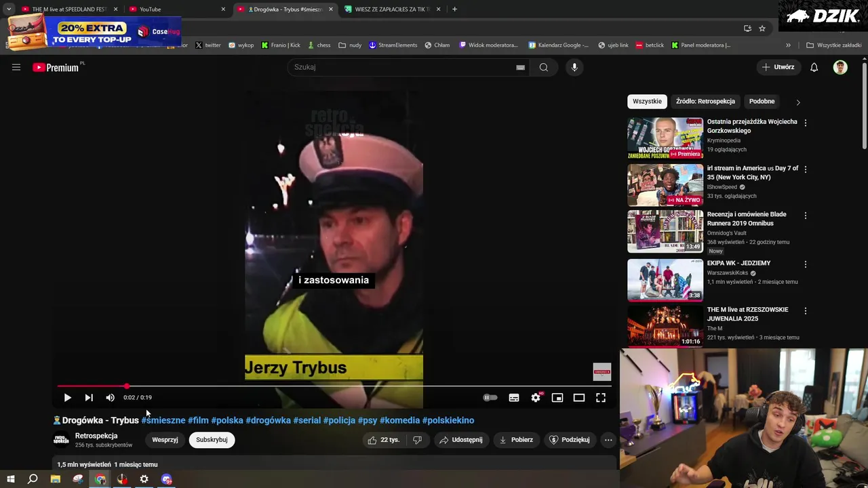This screenshot has width=868, height=488.
Task: Open the player settings gear
Action: 536,398
